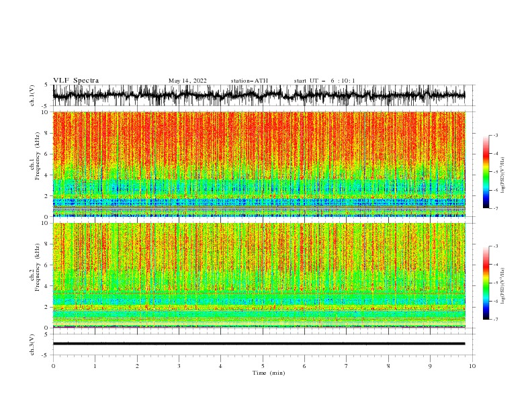The width and height of the screenshot is (532, 411).
Task: Click the "7" tick on the Time axis
Action: [347, 366]
